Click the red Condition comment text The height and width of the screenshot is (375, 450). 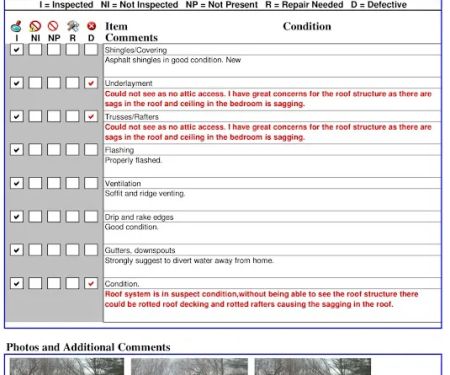[x=261, y=299]
